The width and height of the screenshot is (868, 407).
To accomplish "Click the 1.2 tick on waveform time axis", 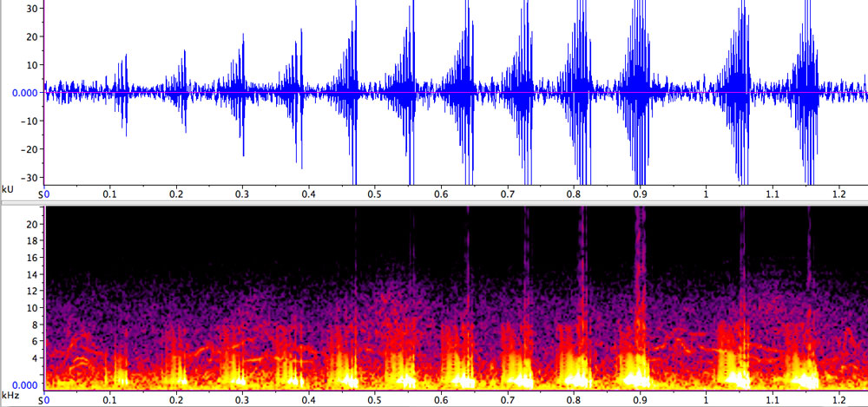I will [838, 194].
